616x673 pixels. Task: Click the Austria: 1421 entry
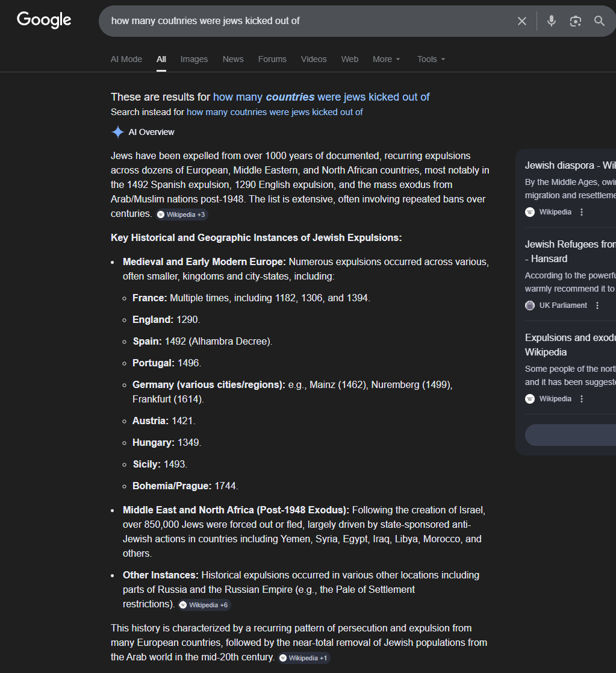163,421
